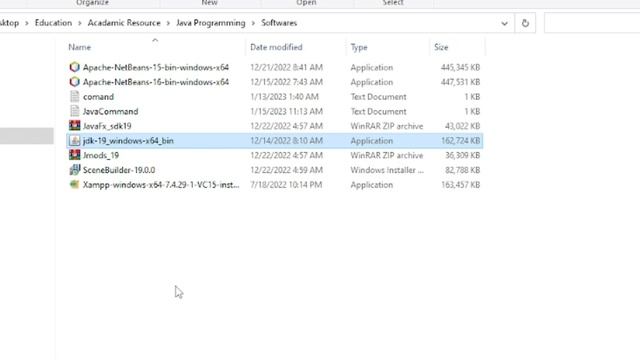Click the highlighted item in navigation pane

coord(27,136)
